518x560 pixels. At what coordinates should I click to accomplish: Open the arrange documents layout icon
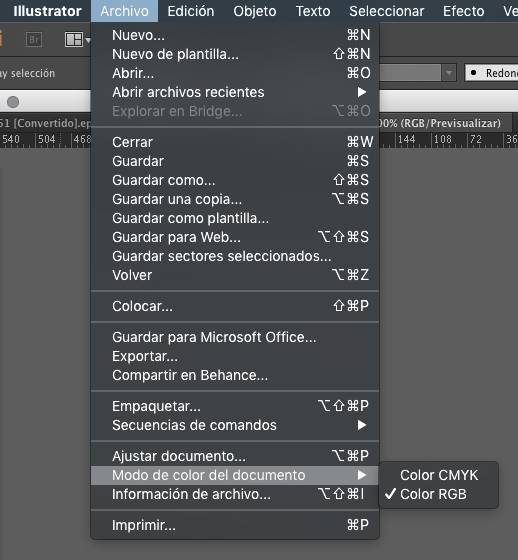pos(74,39)
